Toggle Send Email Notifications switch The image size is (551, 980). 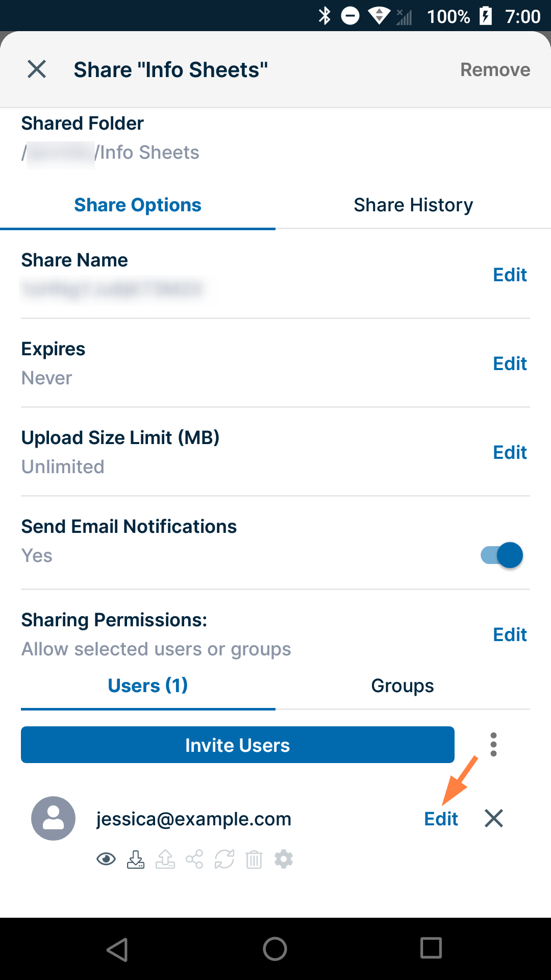click(502, 555)
